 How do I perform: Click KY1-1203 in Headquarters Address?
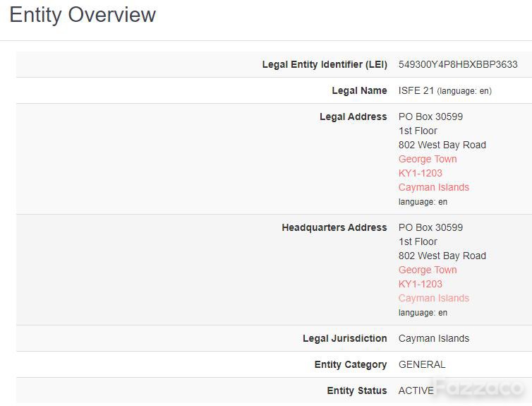pyautogui.click(x=421, y=284)
